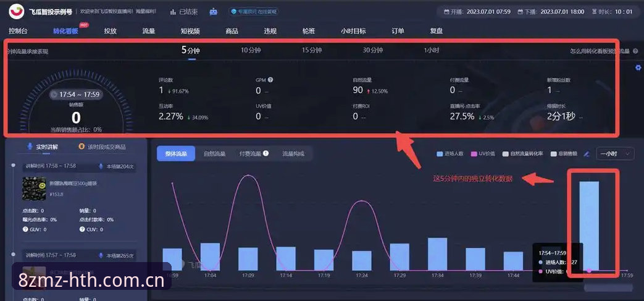Click the microphone icon beside 本场第265次
This screenshot has width=644, height=301.
click(101, 255)
